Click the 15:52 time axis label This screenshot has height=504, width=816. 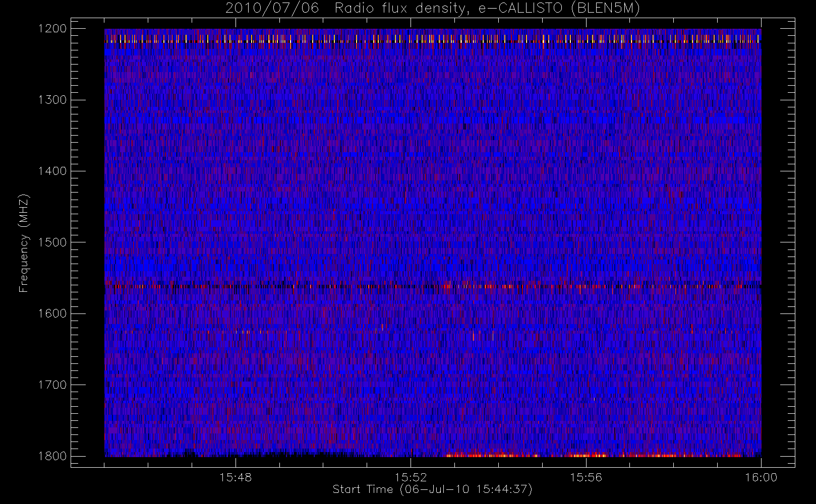[411, 477]
